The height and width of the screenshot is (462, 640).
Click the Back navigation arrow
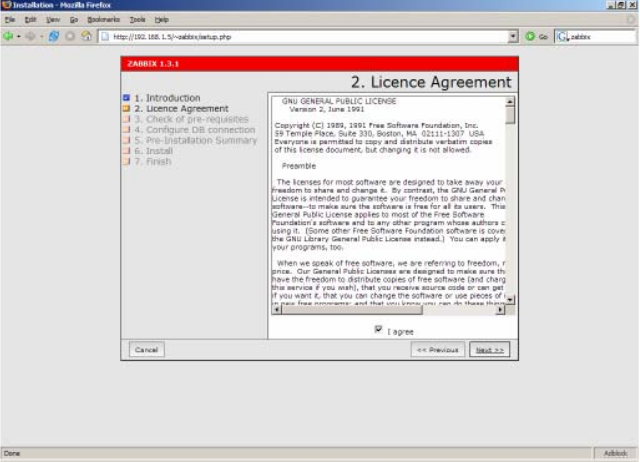pyautogui.click(x=8, y=36)
